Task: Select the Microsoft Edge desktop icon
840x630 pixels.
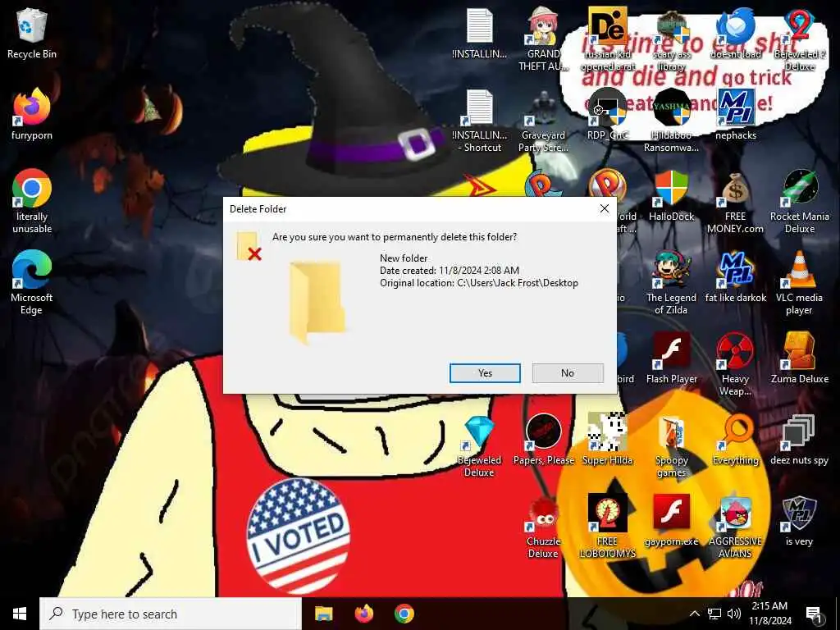Action: [x=32, y=282]
